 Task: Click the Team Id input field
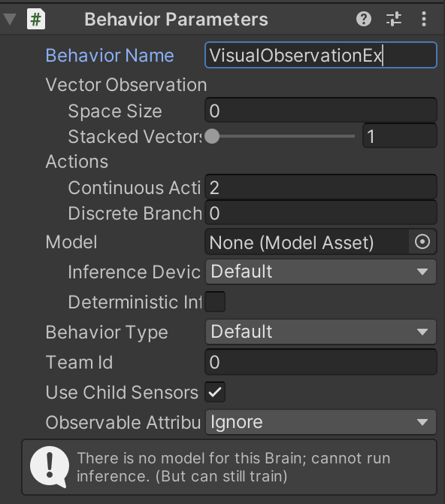click(x=321, y=362)
